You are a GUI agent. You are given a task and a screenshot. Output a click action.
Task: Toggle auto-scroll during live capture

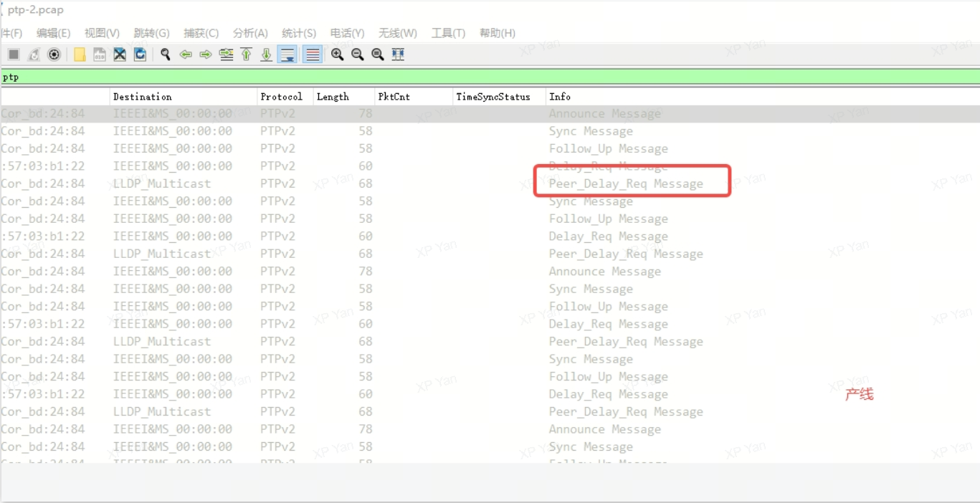[x=287, y=54]
